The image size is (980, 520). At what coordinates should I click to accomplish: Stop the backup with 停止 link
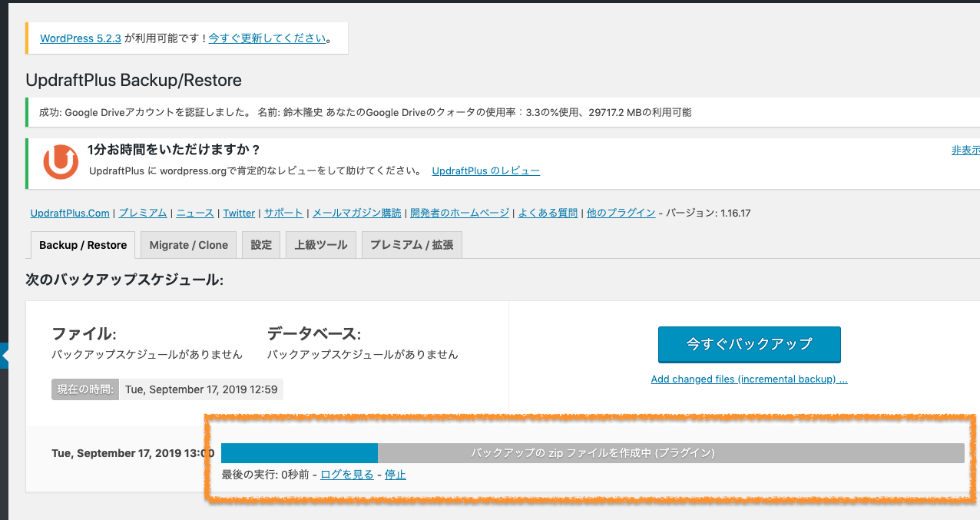pos(396,475)
